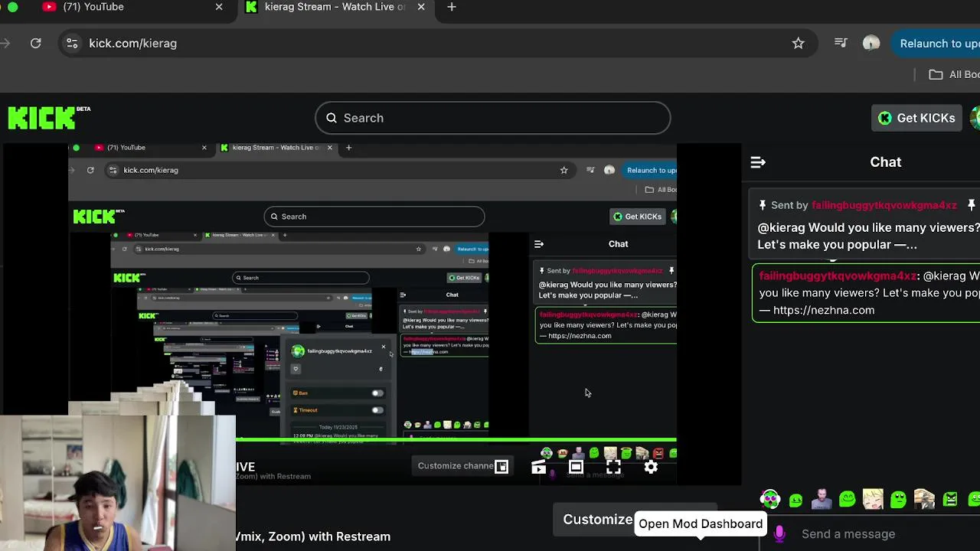Pick the bearded man face emote

pyautogui.click(x=822, y=500)
